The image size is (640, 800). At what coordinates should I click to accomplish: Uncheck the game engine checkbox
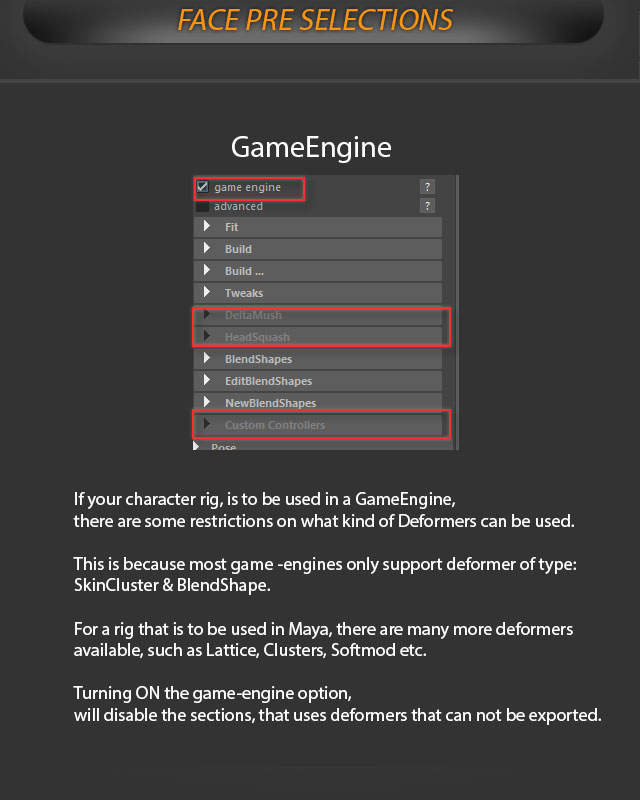pos(203,187)
